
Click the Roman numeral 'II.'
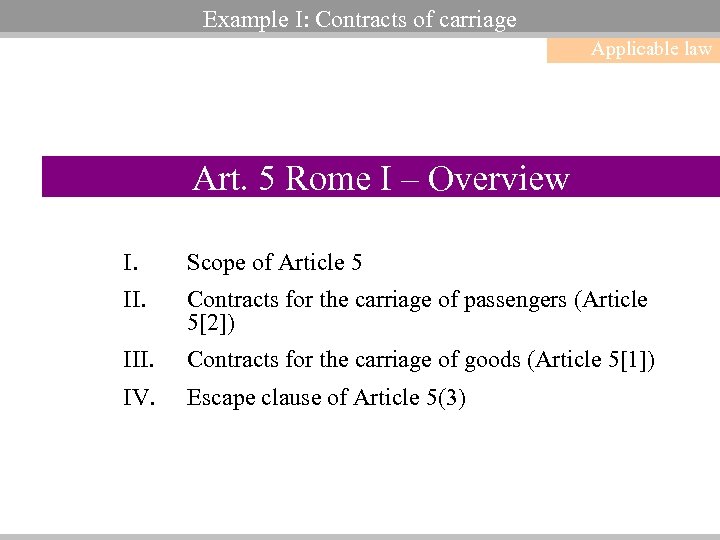pyautogui.click(x=135, y=300)
